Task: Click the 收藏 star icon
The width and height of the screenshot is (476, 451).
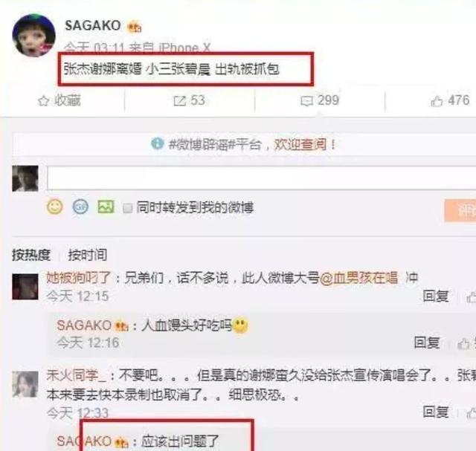Action: coord(43,101)
